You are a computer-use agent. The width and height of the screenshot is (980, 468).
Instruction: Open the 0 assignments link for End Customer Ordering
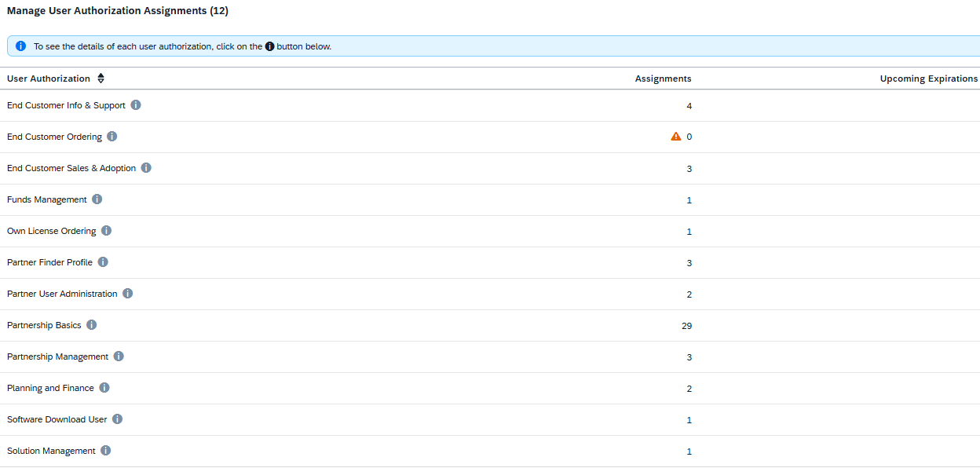(x=689, y=137)
